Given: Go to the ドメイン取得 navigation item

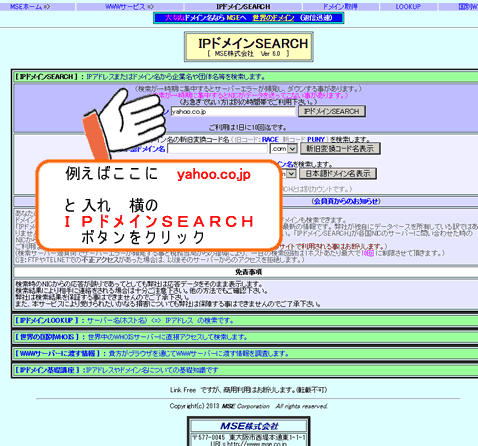Looking at the screenshot, I should (340, 6).
